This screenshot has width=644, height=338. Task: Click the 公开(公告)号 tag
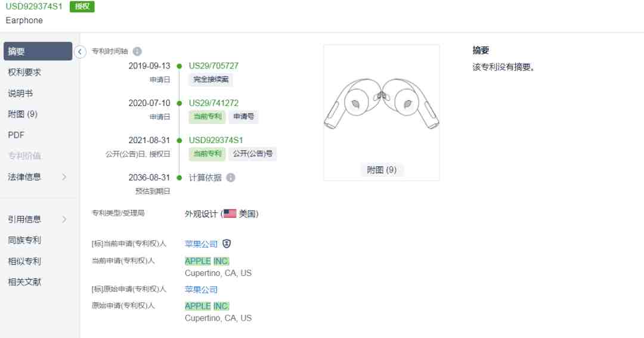click(x=253, y=154)
